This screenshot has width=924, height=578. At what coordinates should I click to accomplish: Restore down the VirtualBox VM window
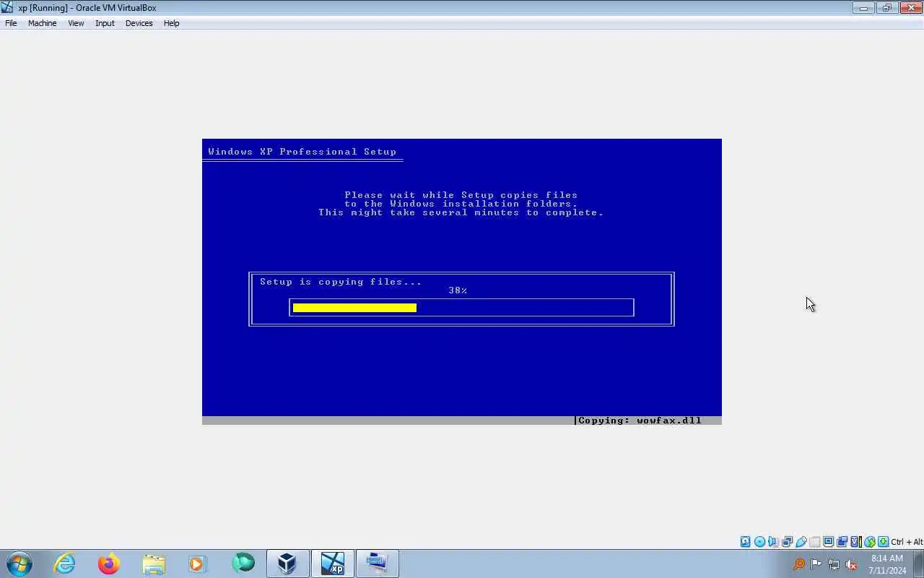[886, 8]
